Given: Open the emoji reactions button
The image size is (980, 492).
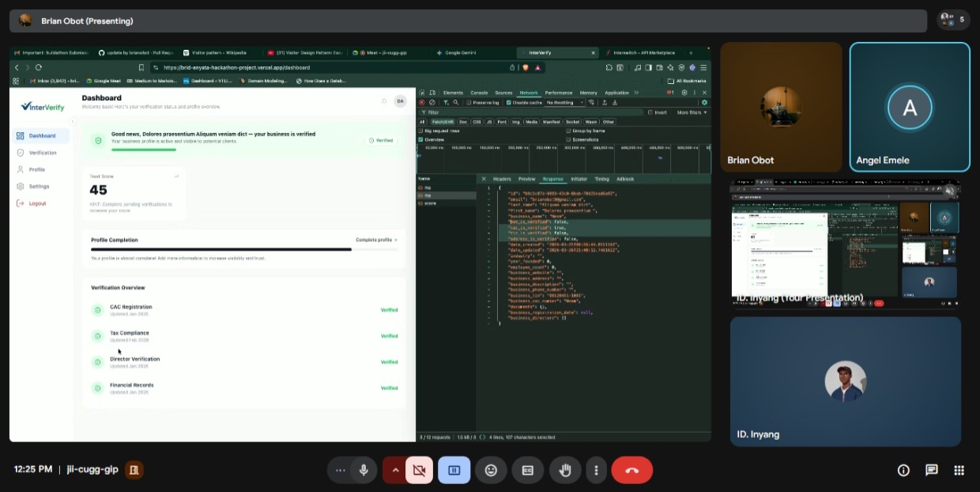Looking at the screenshot, I should click(x=491, y=470).
